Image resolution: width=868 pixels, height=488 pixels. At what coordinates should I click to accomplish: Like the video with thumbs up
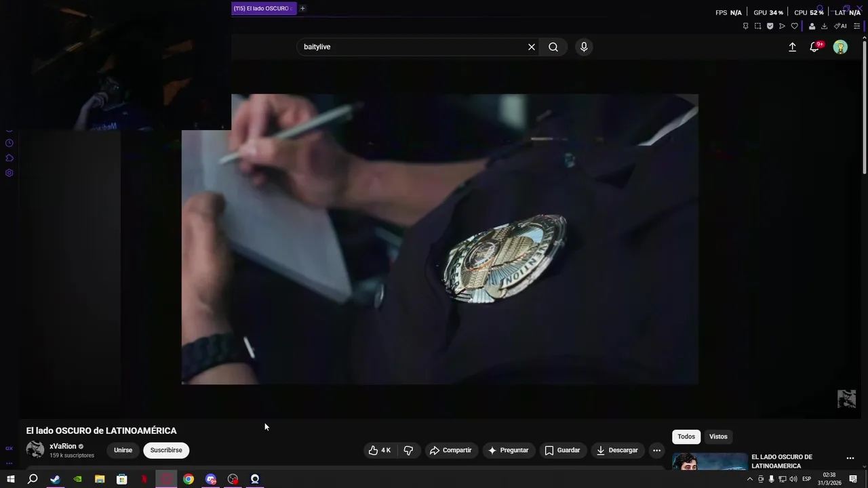click(380, 450)
